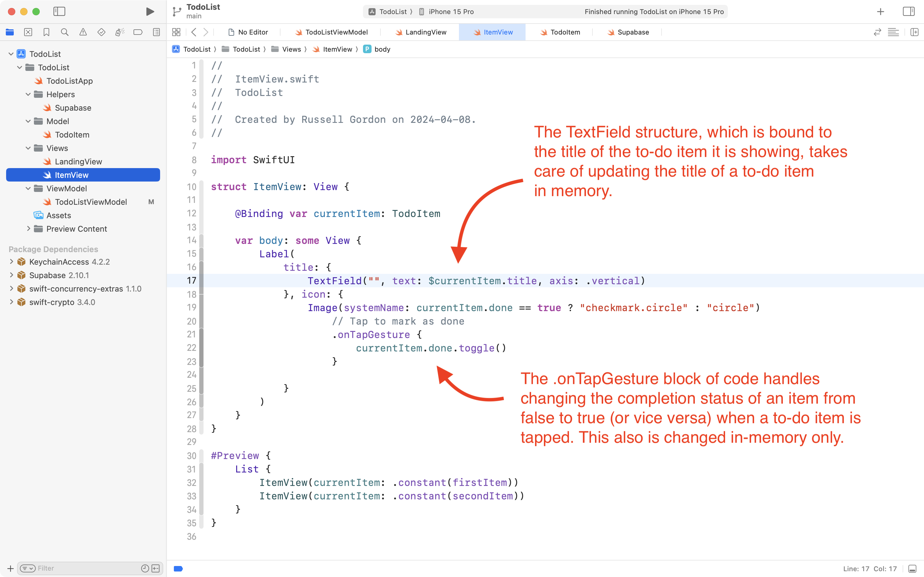This screenshot has width=924, height=577.
Task: Click iPhone 15 Pro destination selector
Action: [x=451, y=11]
